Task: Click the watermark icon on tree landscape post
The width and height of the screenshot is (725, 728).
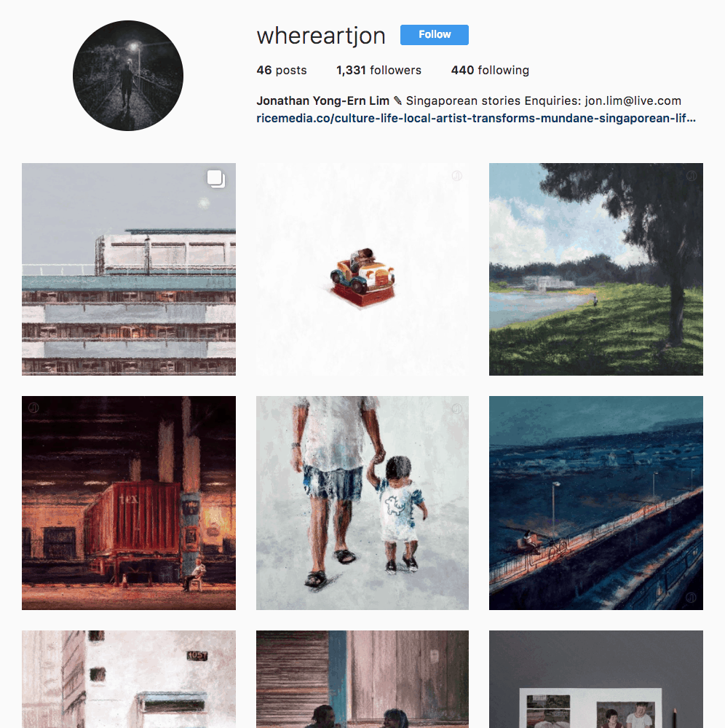Action: tap(692, 175)
